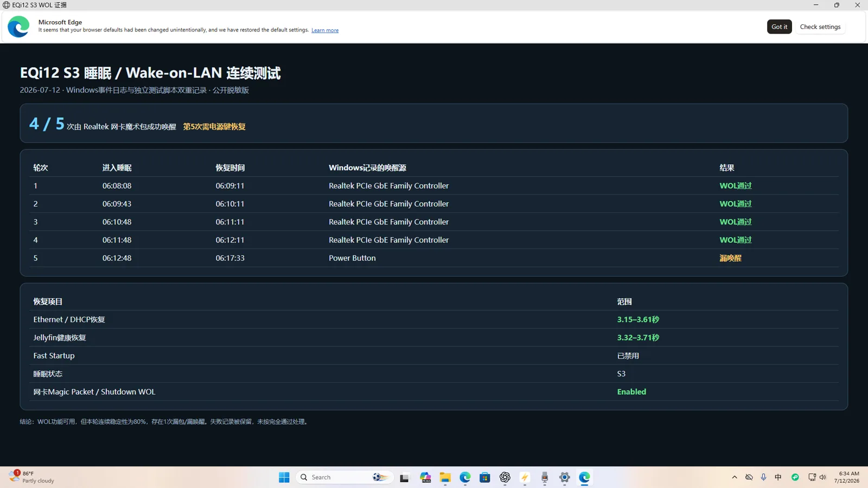Open the microphone recorder app in taskbar

point(545,477)
